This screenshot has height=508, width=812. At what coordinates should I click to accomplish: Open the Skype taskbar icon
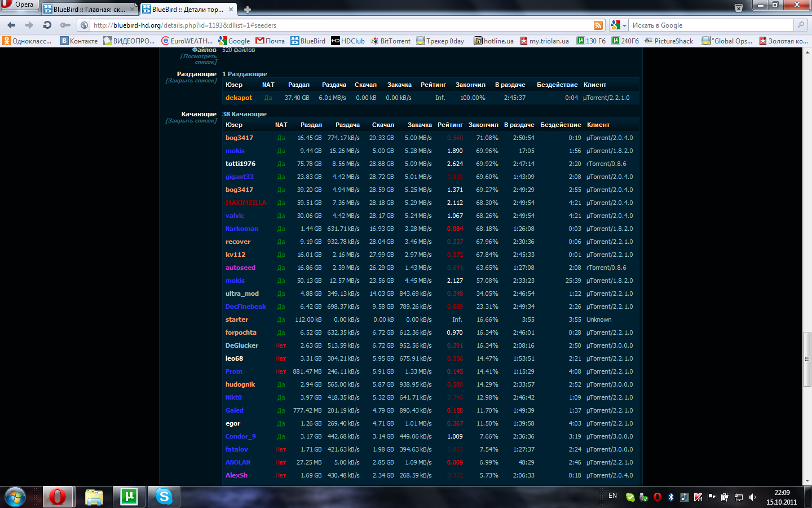tap(164, 497)
